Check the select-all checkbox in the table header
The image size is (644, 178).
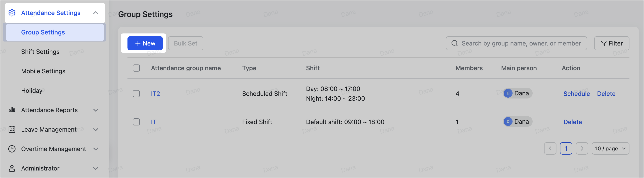(x=136, y=68)
